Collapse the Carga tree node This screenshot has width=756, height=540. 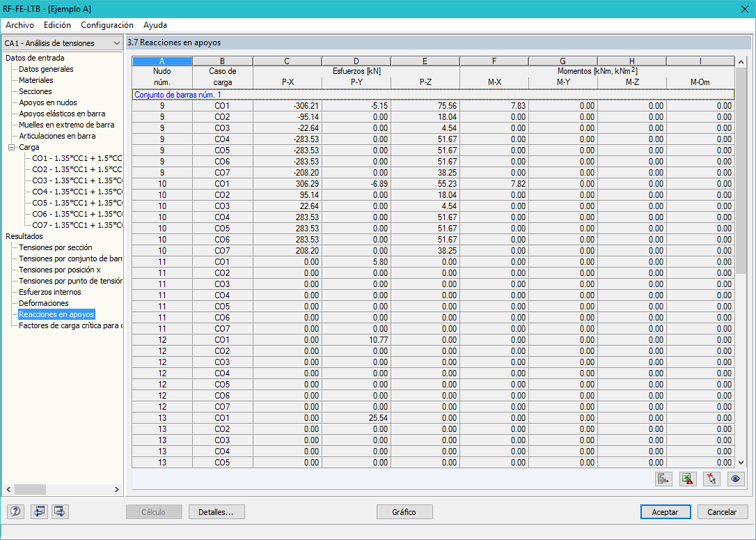(12, 147)
